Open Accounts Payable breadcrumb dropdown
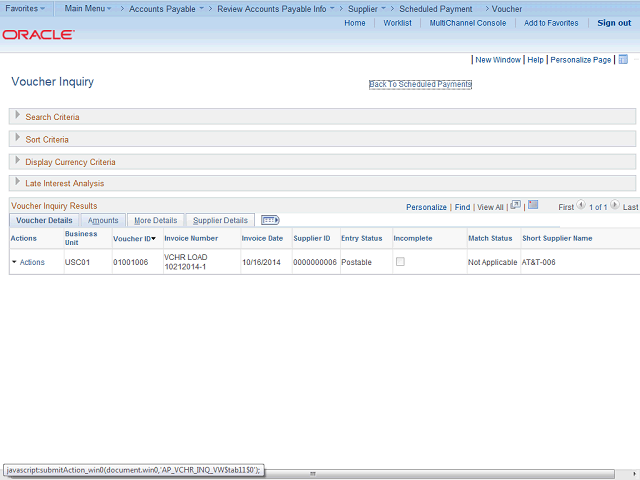This screenshot has width=640, height=480. tap(166, 9)
